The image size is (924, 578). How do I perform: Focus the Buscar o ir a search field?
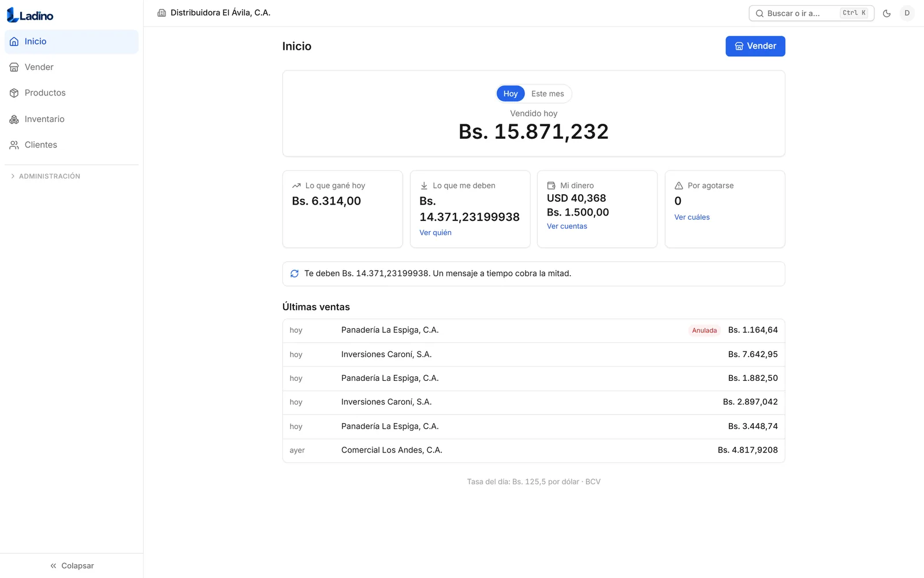(x=811, y=13)
